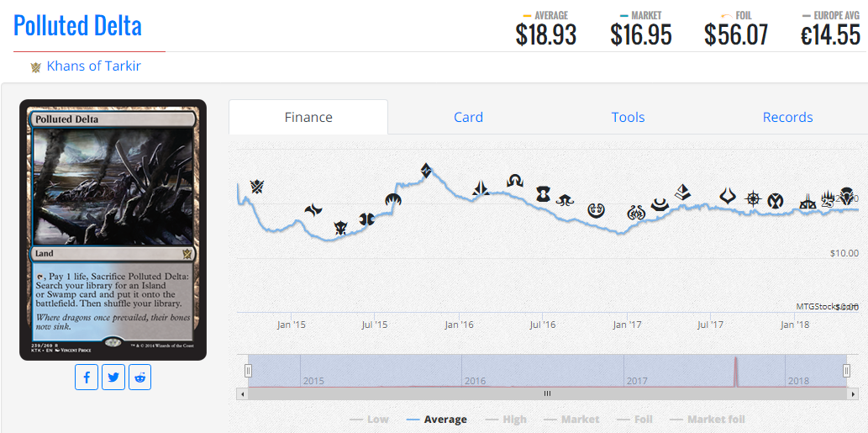868x433 pixels.
Task: Click the Shadows over Innistrad set symbol
Action: click(515, 181)
